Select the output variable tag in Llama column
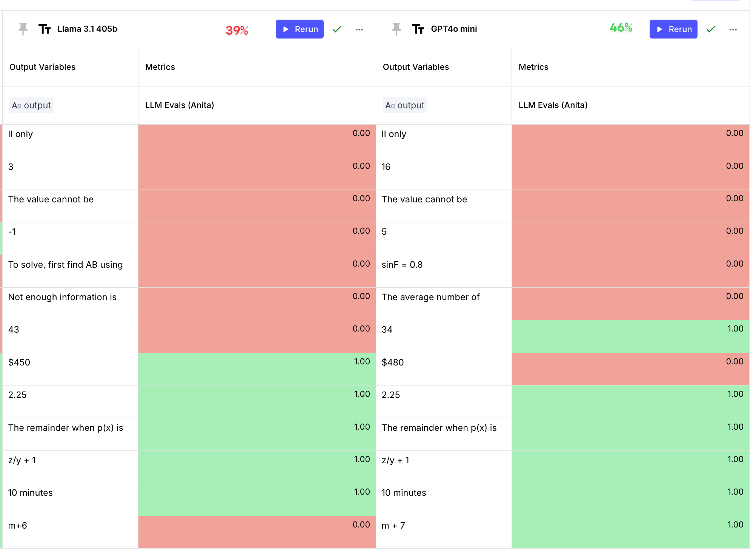The width and height of the screenshot is (756, 549). pos(32,105)
